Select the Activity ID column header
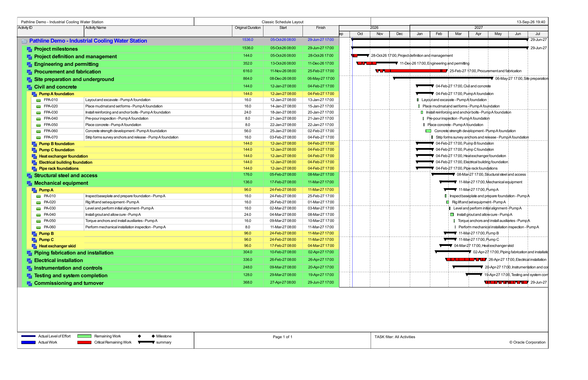 (51, 31)
